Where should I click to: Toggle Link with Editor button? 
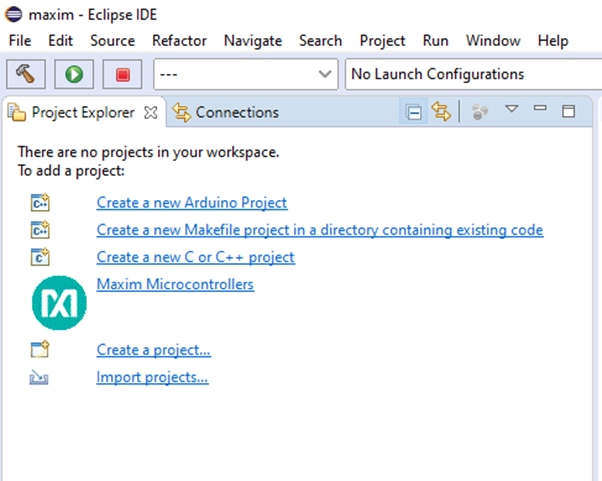[x=441, y=112]
